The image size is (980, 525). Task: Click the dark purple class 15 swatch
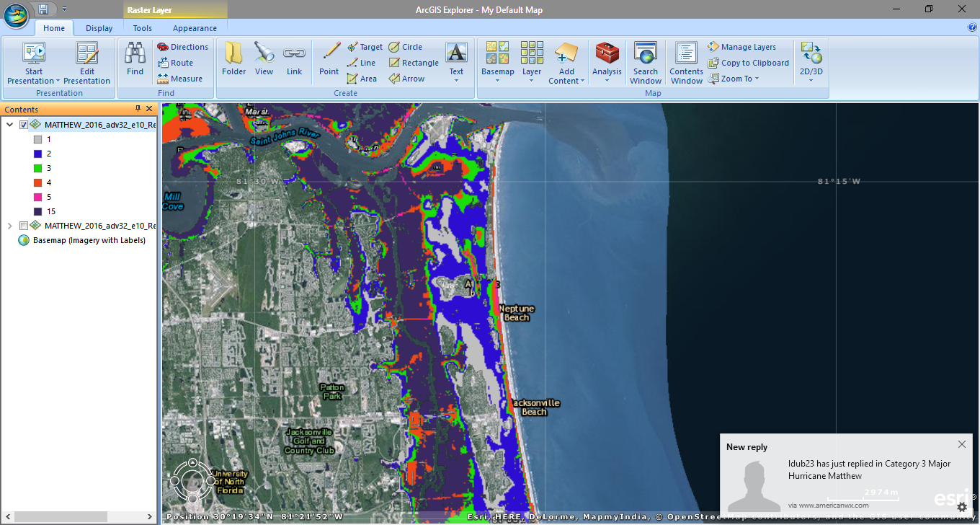click(x=37, y=211)
